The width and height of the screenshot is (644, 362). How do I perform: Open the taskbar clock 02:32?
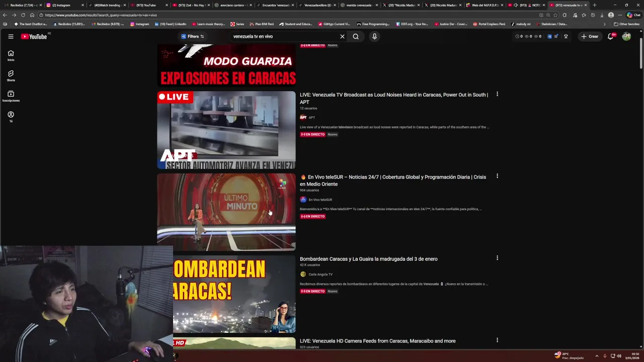[632, 356]
